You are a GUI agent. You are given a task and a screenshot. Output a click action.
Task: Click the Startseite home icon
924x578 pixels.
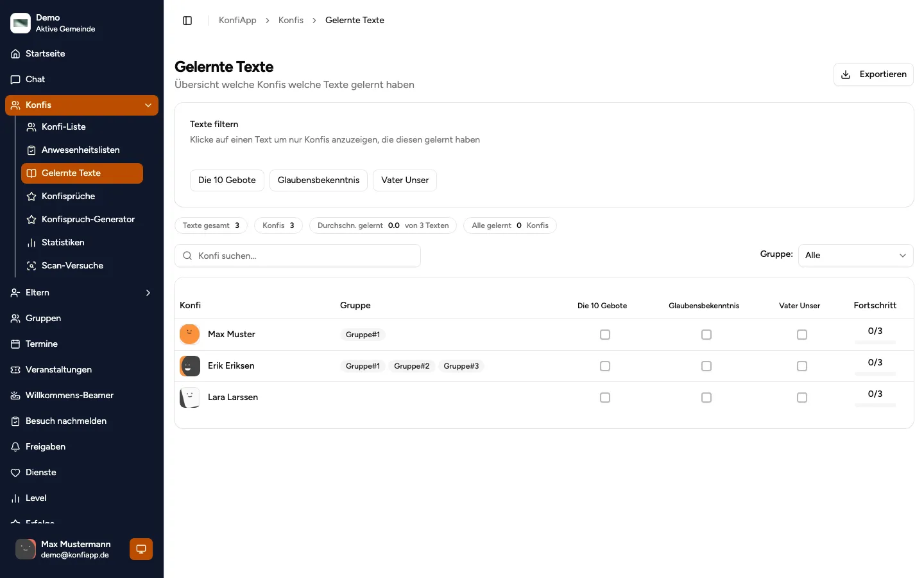click(x=15, y=54)
